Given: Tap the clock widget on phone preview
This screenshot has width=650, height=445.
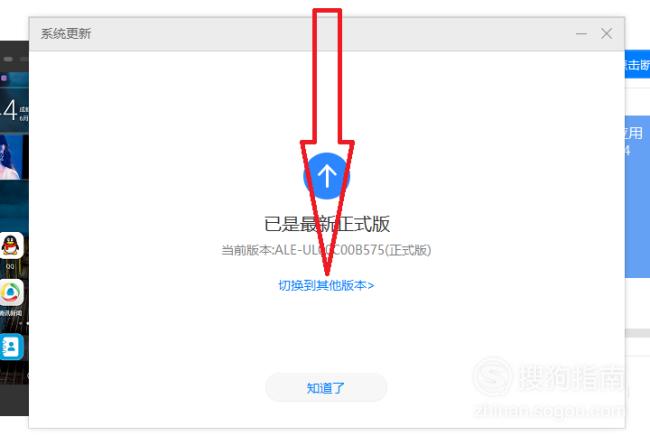Looking at the screenshot, I should point(14,110).
